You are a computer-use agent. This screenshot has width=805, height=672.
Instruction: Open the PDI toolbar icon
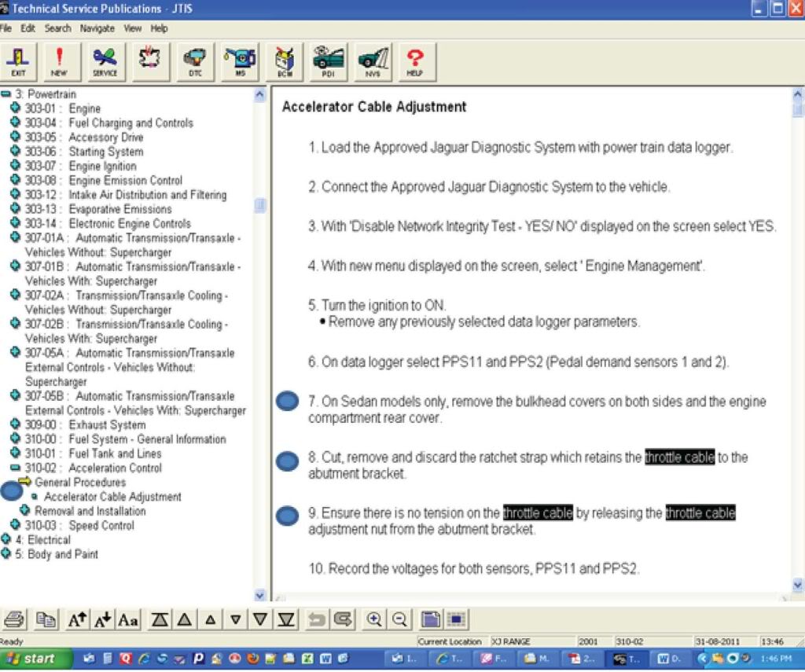pos(329,61)
